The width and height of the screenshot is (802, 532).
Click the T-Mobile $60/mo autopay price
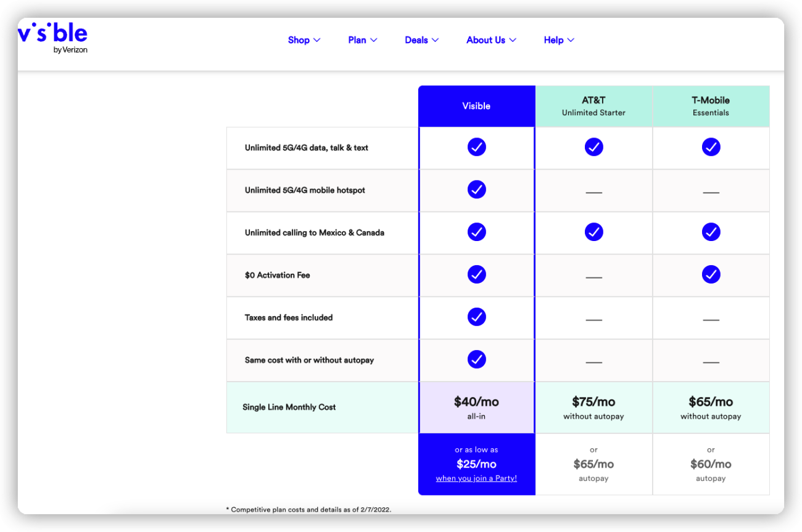pyautogui.click(x=711, y=464)
